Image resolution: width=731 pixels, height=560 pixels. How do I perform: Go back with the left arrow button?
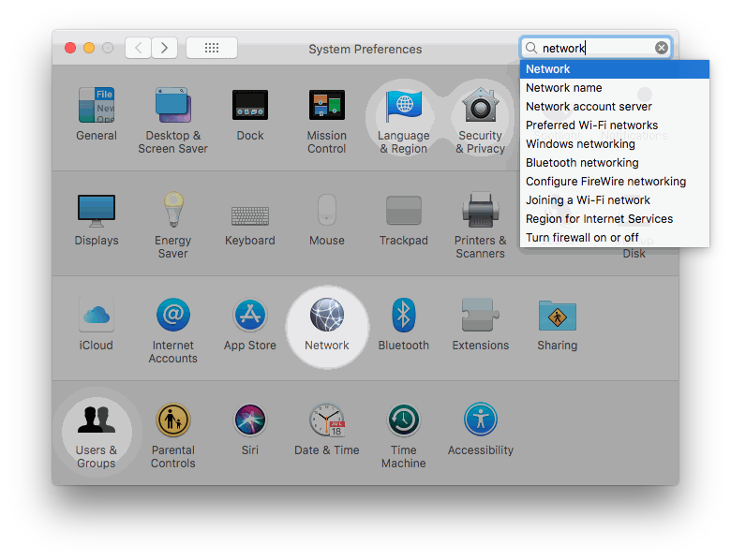(x=139, y=48)
